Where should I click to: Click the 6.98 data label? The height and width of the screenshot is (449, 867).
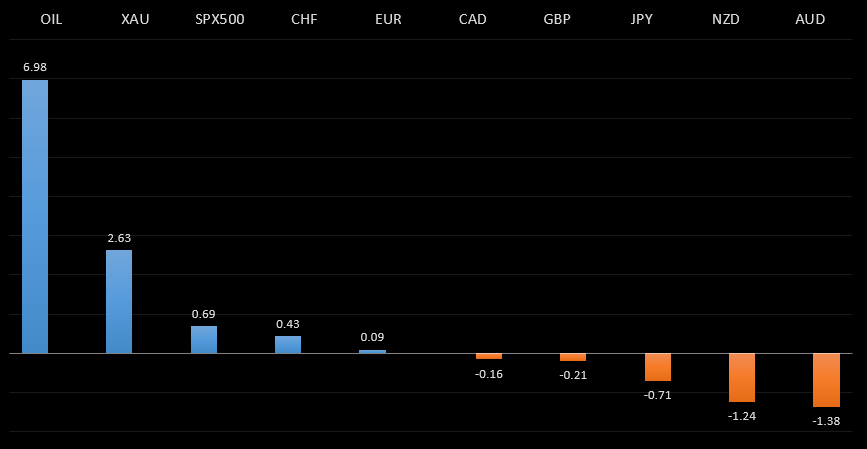(35, 67)
